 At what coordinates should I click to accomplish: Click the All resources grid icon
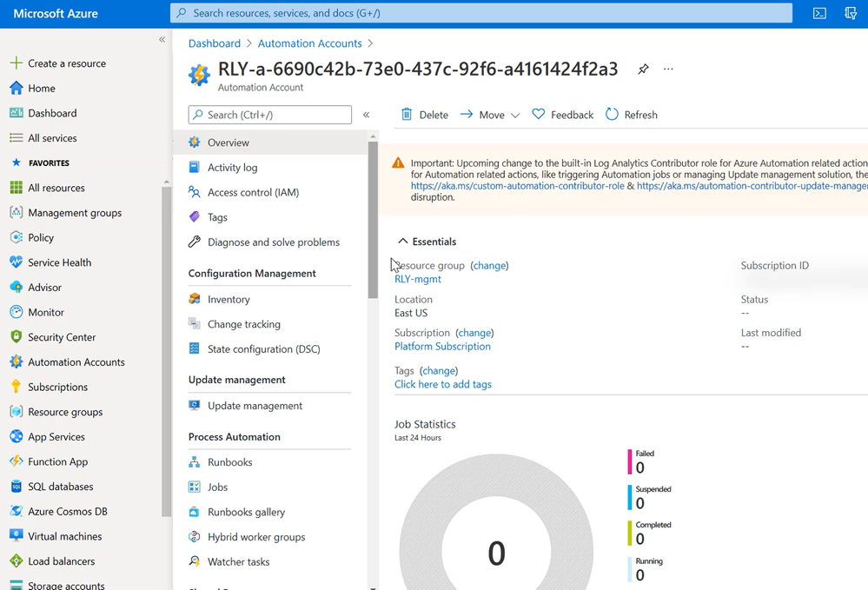click(x=16, y=188)
